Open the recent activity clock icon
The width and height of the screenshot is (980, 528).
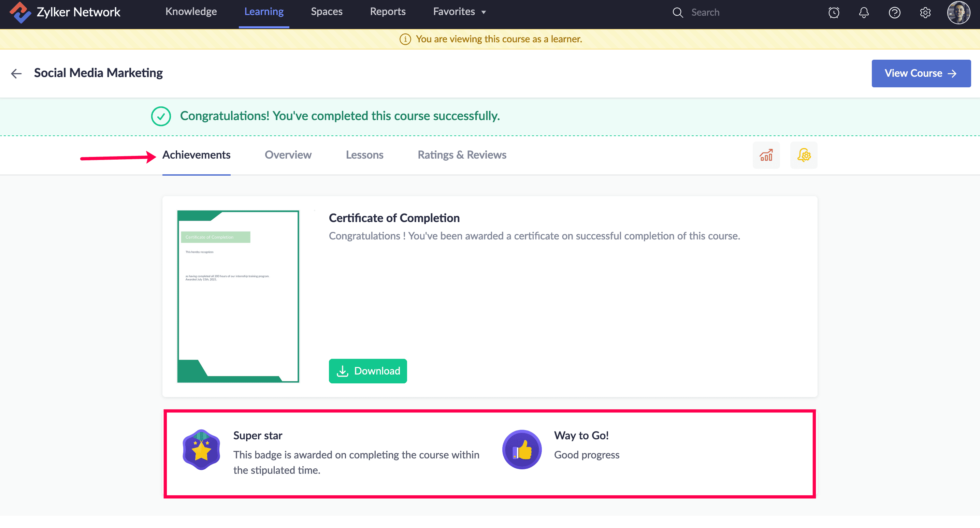click(x=834, y=13)
